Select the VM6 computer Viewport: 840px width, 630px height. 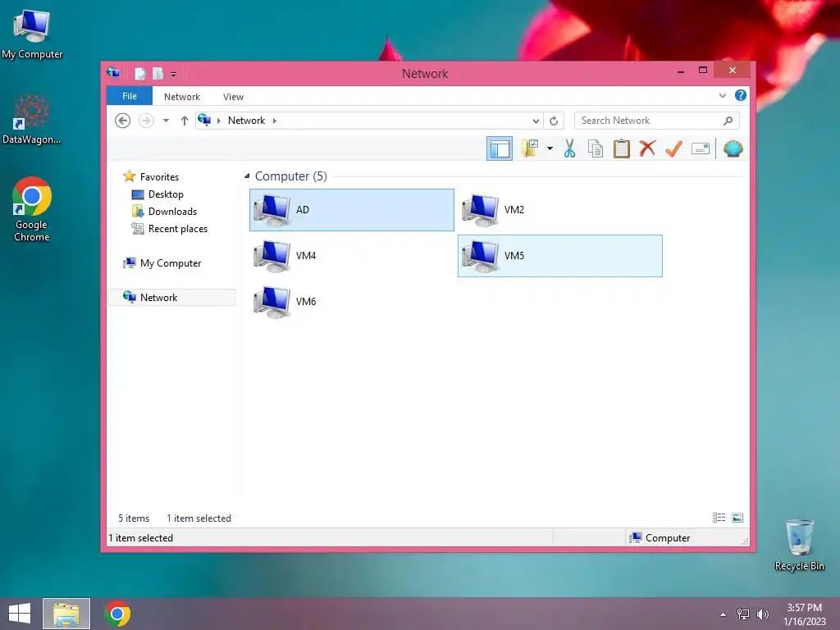coord(351,302)
